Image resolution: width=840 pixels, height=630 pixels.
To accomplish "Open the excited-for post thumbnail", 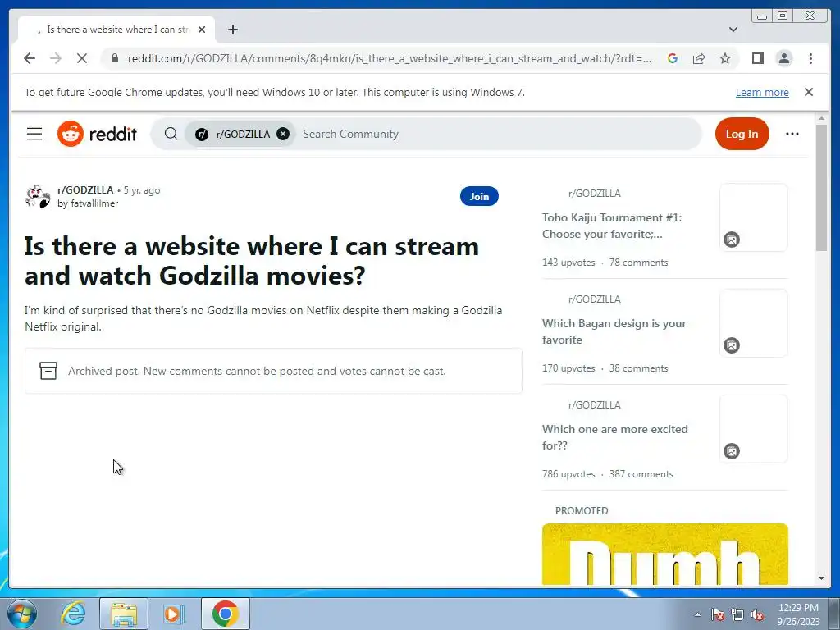I will point(753,429).
